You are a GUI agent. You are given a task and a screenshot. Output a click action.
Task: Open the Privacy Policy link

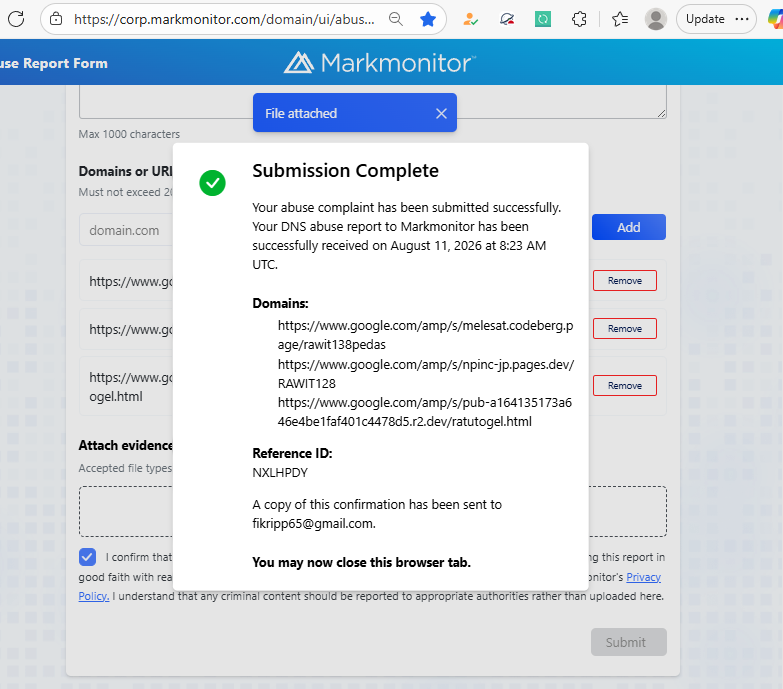(643, 577)
